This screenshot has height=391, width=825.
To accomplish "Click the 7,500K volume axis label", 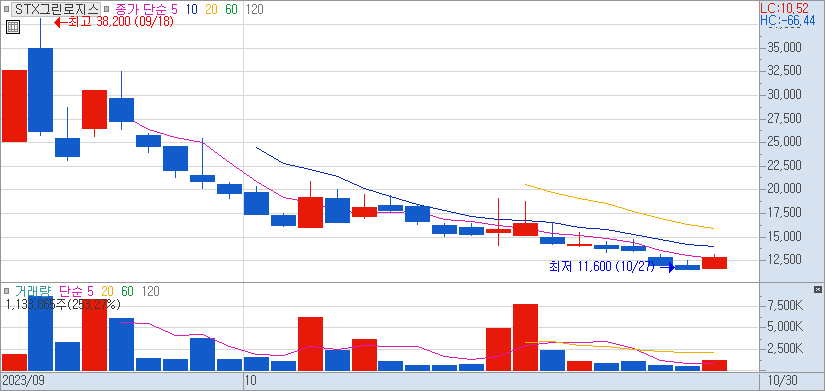I will (x=785, y=306).
